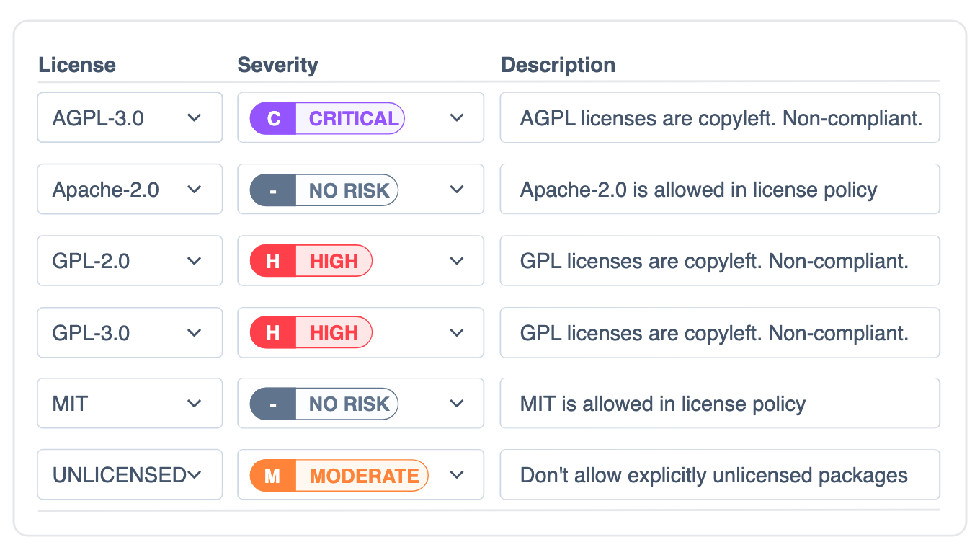980x550 pixels.
Task: Open the GPL-3.0 severity dropdown
Action: (457, 332)
